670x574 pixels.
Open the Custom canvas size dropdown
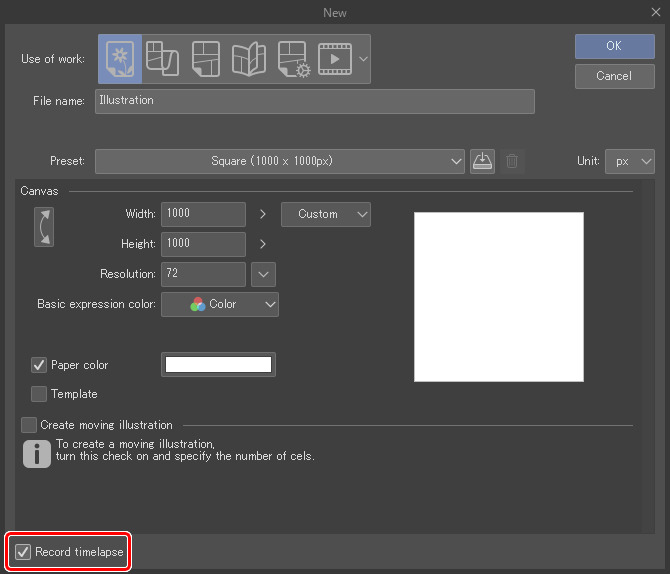(326, 214)
